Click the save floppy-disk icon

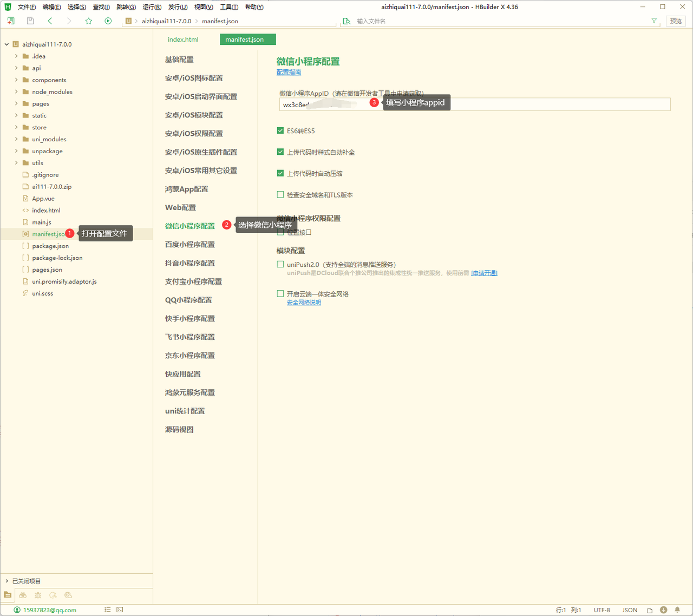pos(30,21)
